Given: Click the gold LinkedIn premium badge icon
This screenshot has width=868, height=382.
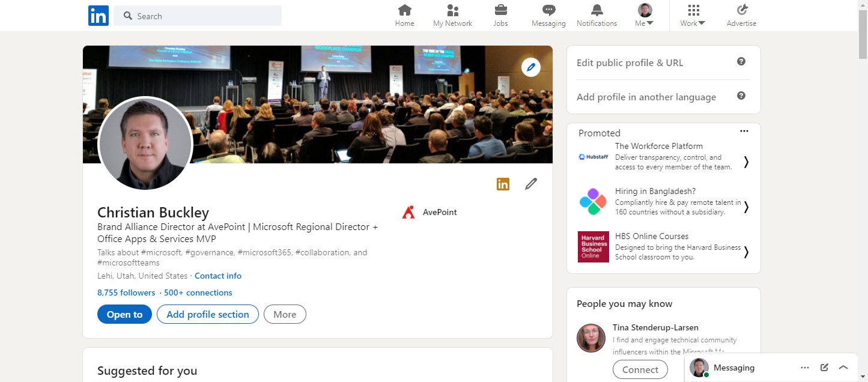Looking at the screenshot, I should pos(503,184).
